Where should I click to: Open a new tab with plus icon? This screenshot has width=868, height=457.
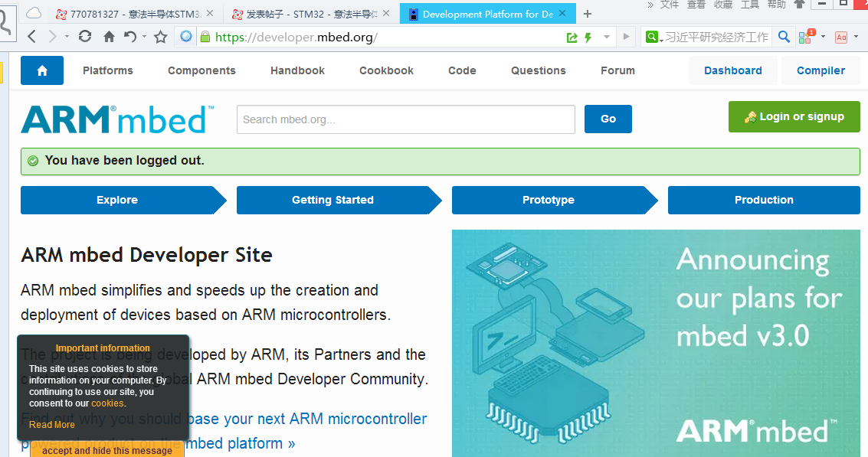pos(588,14)
